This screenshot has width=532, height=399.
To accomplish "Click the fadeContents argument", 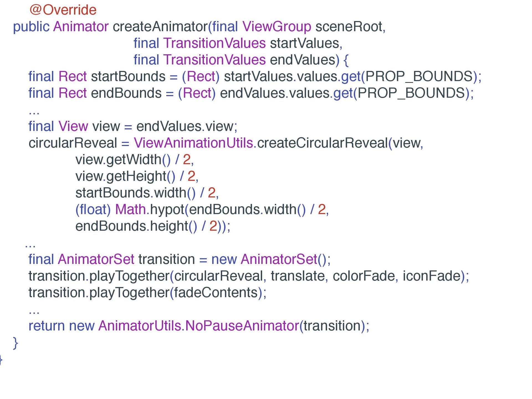I will pyautogui.click(x=216, y=293).
